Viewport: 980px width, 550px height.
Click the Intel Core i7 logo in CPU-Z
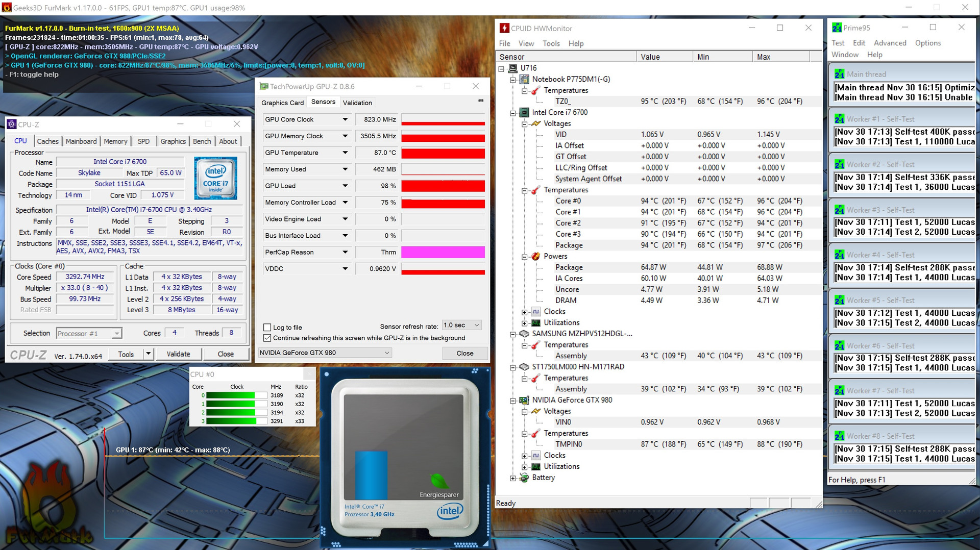click(215, 178)
